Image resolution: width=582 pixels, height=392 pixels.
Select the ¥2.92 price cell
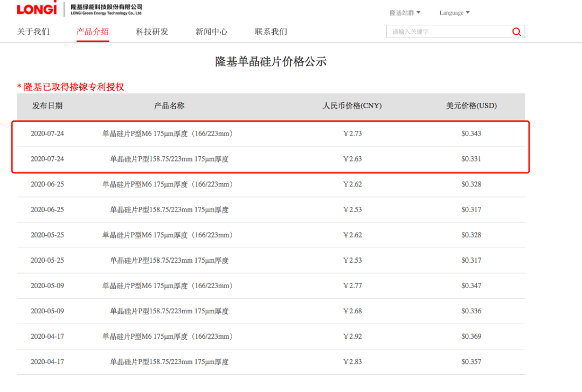tap(352, 337)
